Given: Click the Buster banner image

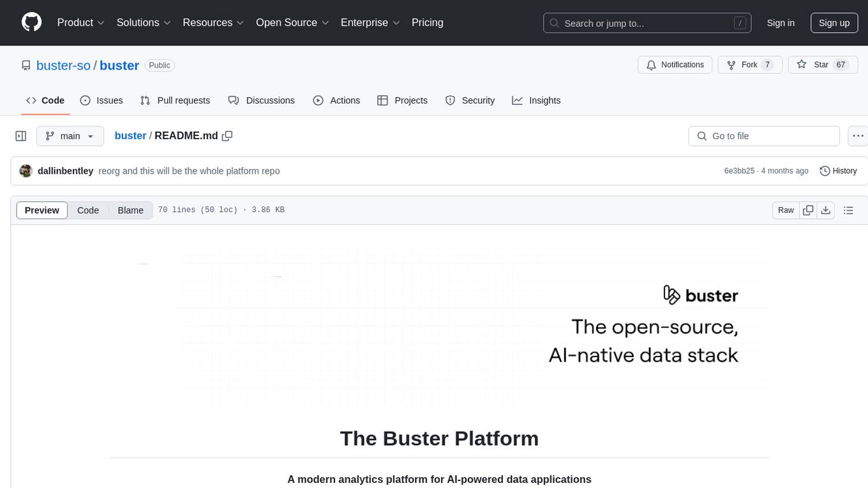Looking at the screenshot, I should coord(439,328).
